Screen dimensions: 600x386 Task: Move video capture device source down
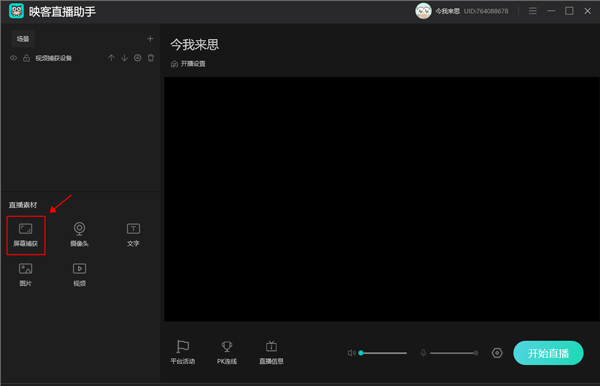pyautogui.click(x=124, y=58)
